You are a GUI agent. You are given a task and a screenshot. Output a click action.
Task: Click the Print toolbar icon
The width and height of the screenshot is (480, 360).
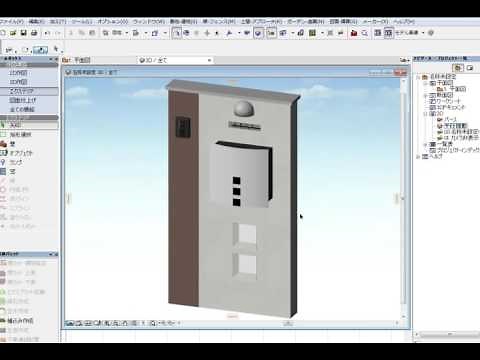tap(34, 33)
